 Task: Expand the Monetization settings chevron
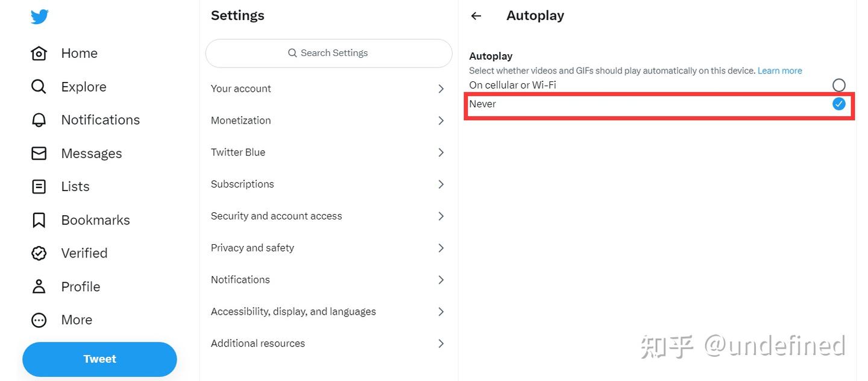click(x=441, y=121)
